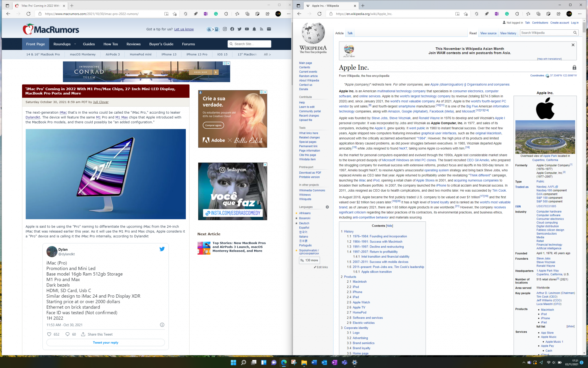Hide the Wikipedia Contents box
This screenshot has height=368, width=588.
(389, 226)
